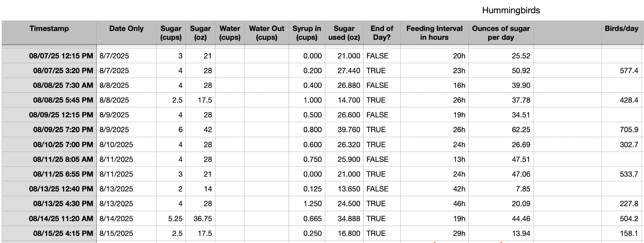
Task: Click the cell containing 577.4 birds/day
Action: point(622,70)
